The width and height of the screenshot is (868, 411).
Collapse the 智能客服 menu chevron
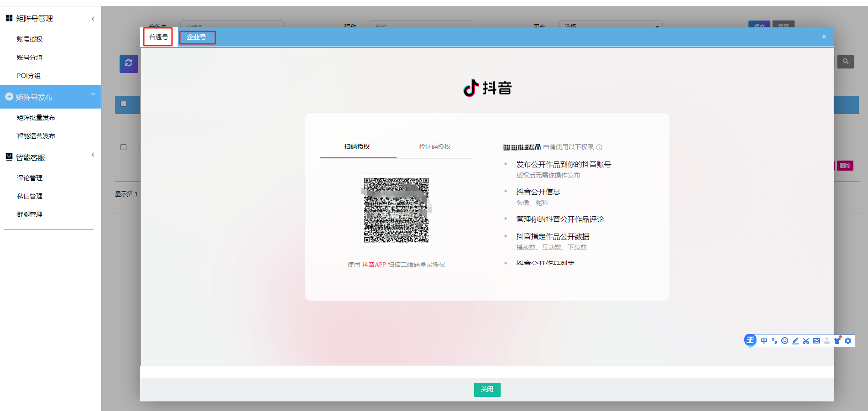coord(93,155)
